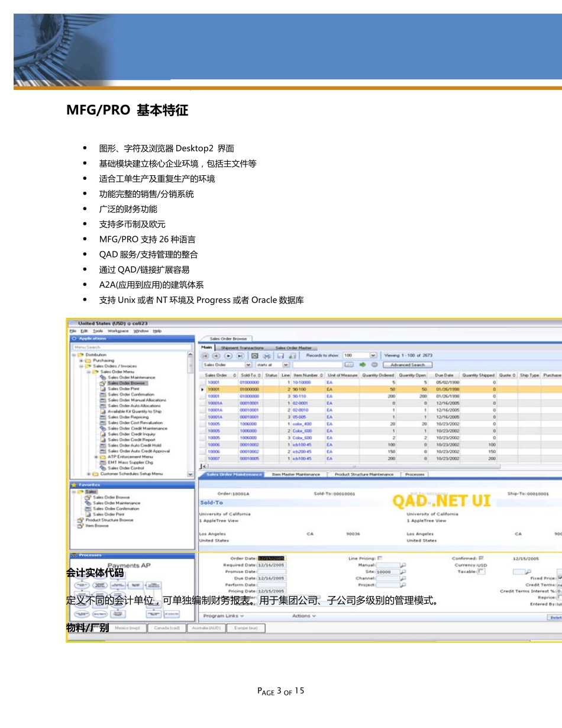
Task: Click Sales Order column header
Action: tap(219, 375)
